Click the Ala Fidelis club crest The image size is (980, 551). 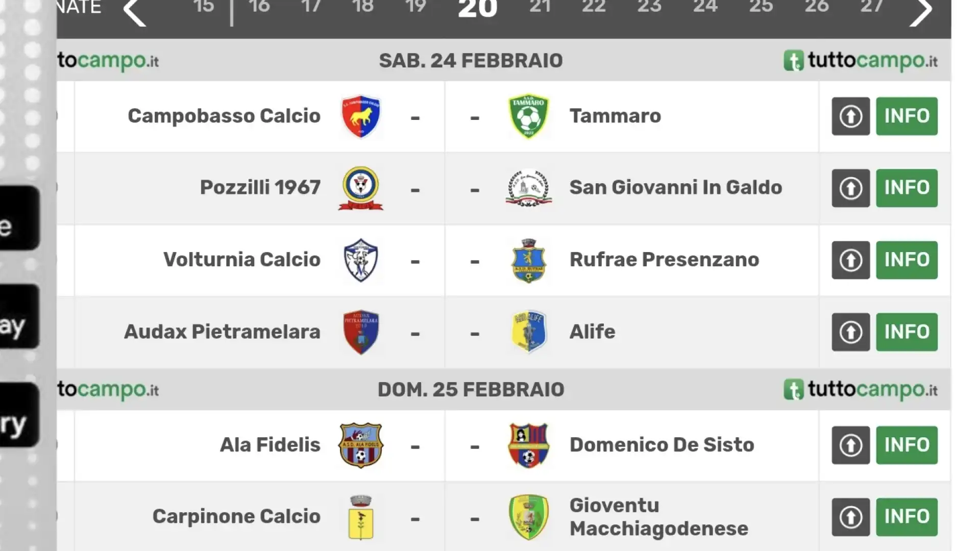pyautogui.click(x=361, y=445)
